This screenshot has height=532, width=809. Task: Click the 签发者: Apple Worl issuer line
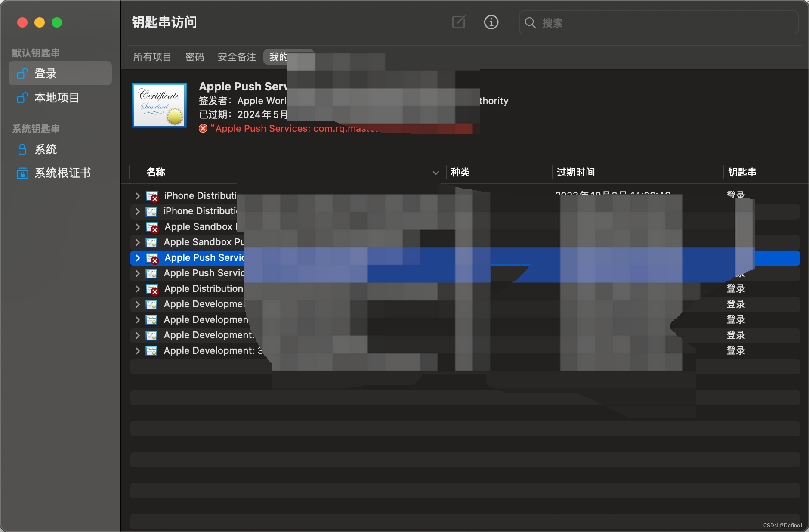[x=243, y=101]
